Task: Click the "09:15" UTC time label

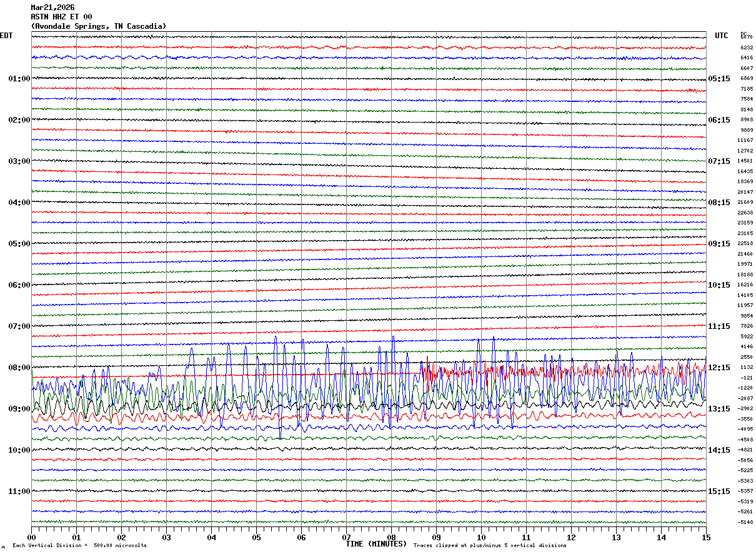Action: [x=719, y=244]
